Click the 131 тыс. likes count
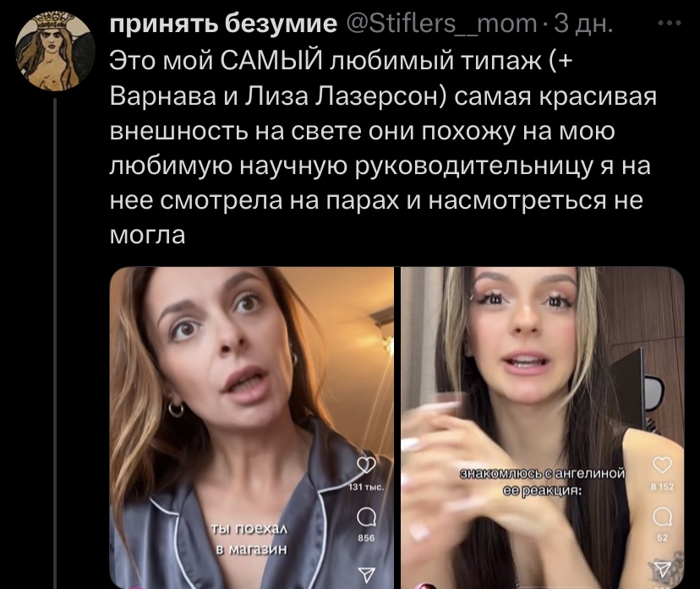 366,488
